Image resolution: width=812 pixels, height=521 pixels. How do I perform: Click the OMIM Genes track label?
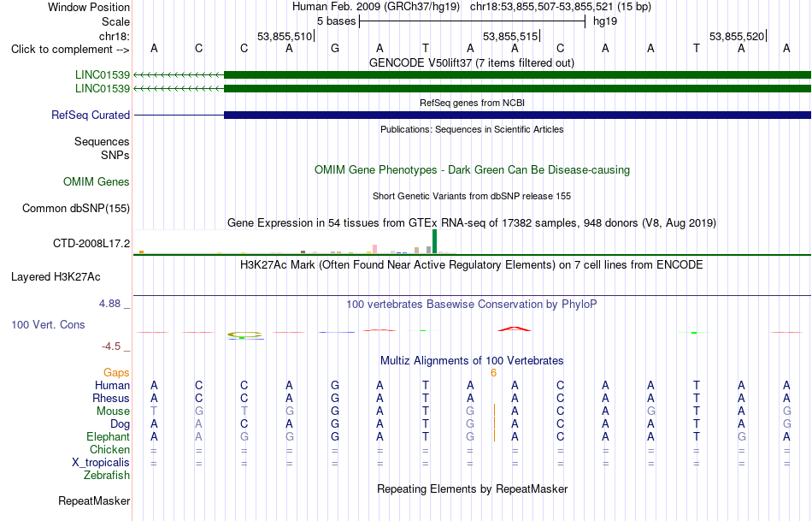97,182
